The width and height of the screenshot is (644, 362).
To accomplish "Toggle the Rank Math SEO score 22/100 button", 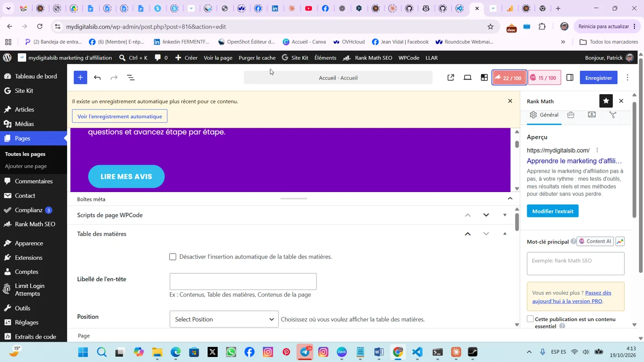I will click(x=509, y=78).
